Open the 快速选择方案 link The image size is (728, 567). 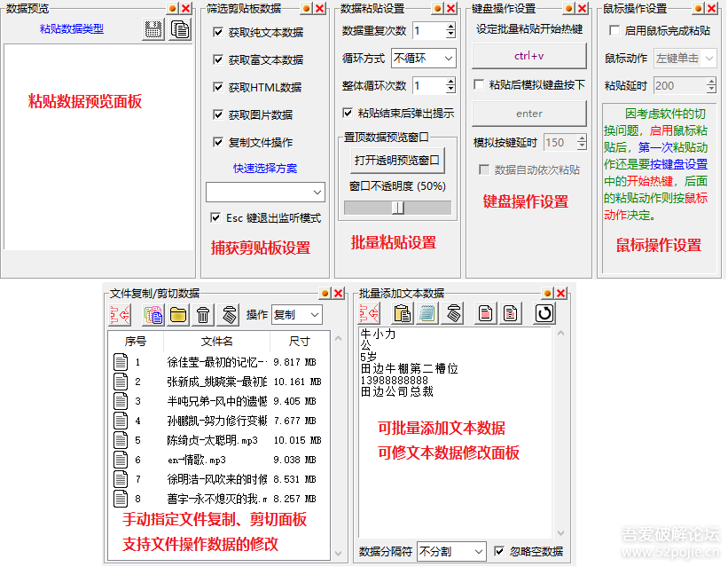point(266,167)
